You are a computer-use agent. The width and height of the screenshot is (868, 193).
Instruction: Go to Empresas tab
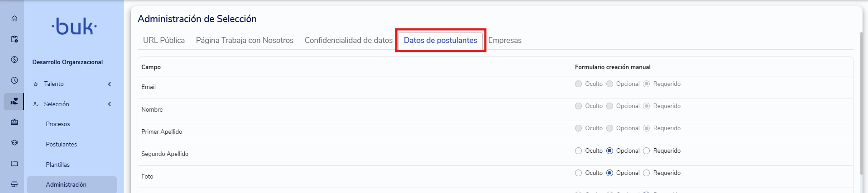pos(505,40)
